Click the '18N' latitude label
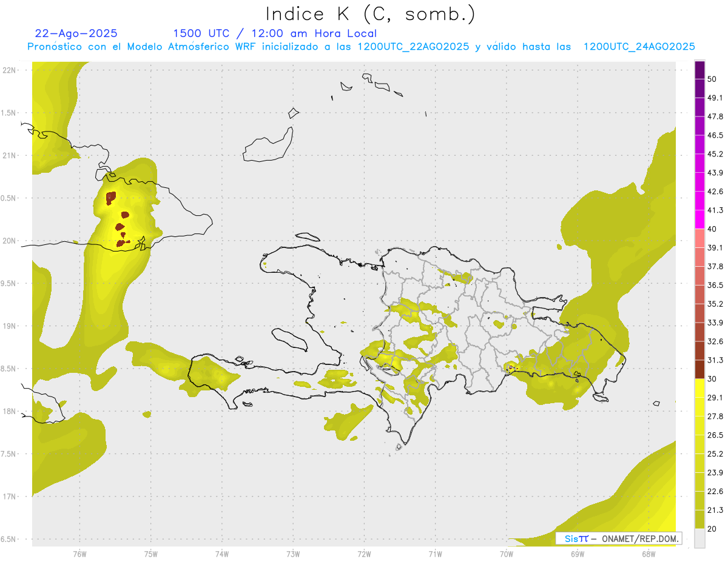This screenshot has height=562, width=728. 9,412
